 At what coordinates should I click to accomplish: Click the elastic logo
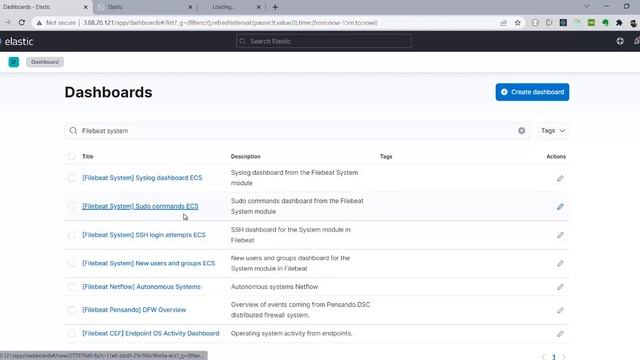click(x=17, y=41)
